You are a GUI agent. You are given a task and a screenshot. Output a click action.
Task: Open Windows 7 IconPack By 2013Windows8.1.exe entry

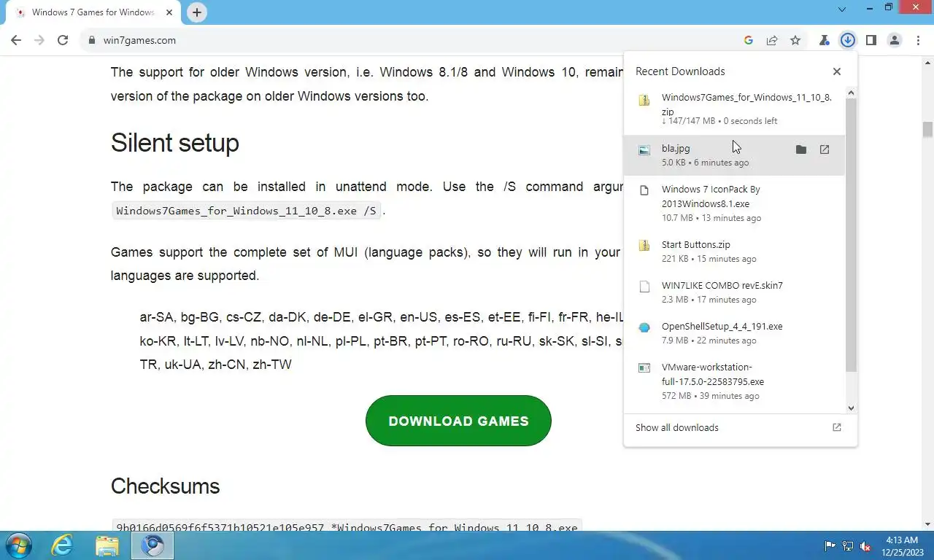pos(734,203)
